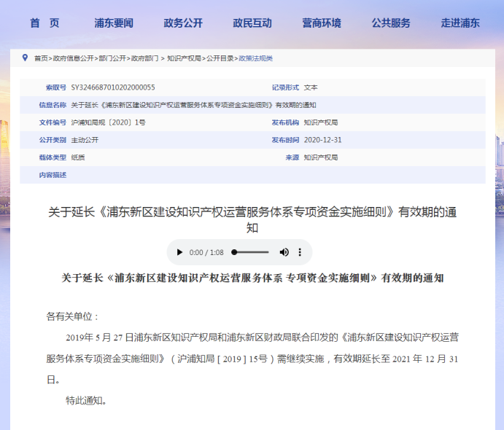Screen dimensions: 504x430
Task: Open 公共服务 navigation item
Action: pyautogui.click(x=391, y=23)
